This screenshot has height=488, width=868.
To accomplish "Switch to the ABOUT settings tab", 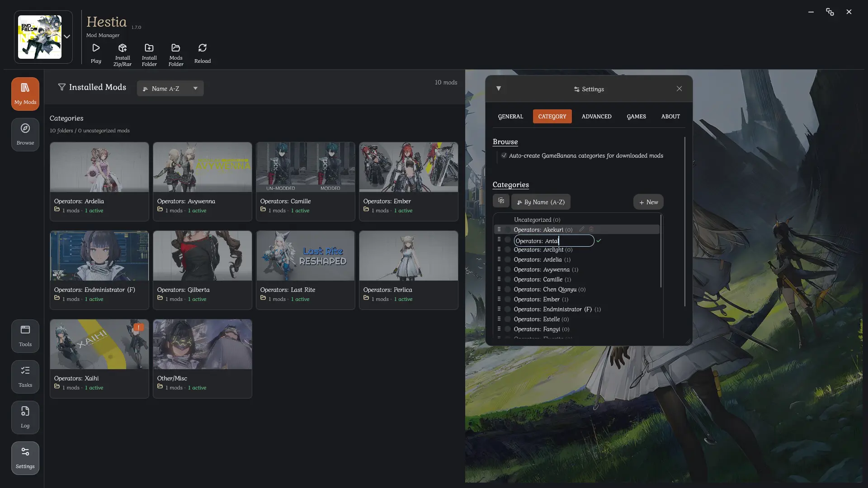I will point(670,116).
